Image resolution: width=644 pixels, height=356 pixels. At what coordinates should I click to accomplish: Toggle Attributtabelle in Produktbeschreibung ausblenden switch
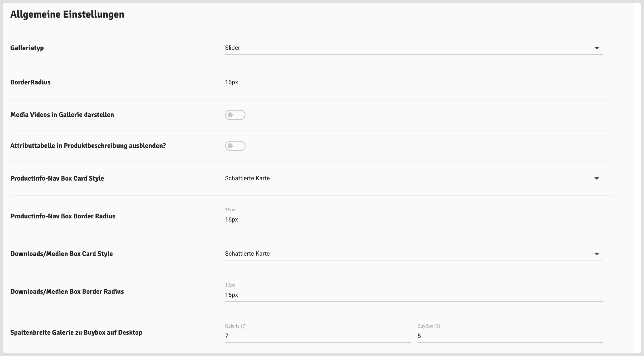235,146
